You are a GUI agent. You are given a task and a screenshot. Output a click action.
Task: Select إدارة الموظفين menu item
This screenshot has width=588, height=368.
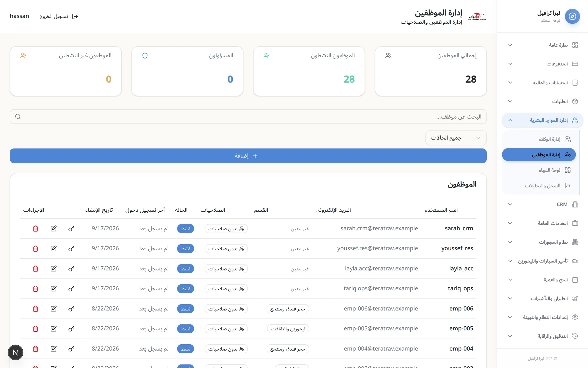(x=539, y=155)
